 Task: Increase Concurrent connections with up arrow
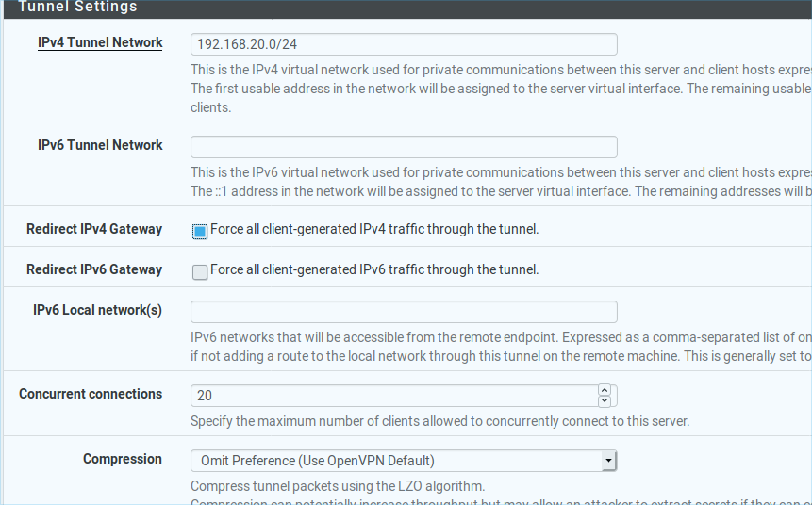pos(605,389)
